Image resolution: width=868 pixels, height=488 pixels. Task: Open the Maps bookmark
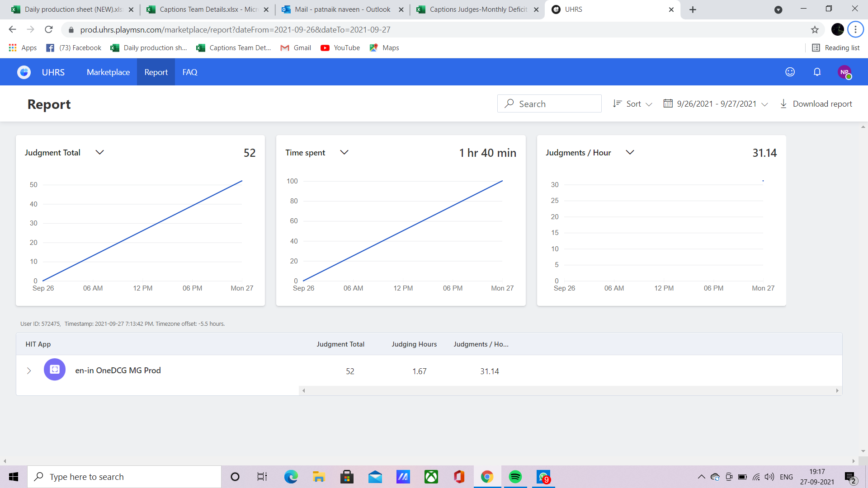[x=384, y=48]
